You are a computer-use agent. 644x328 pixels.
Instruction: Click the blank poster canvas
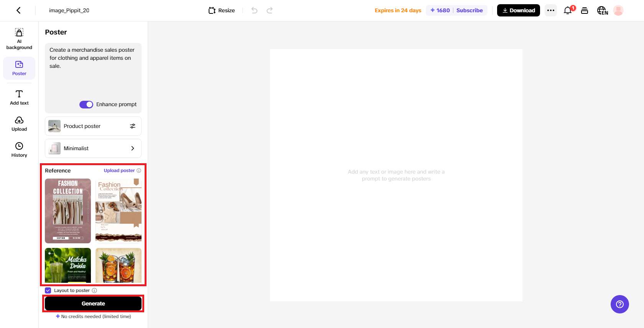(x=396, y=175)
